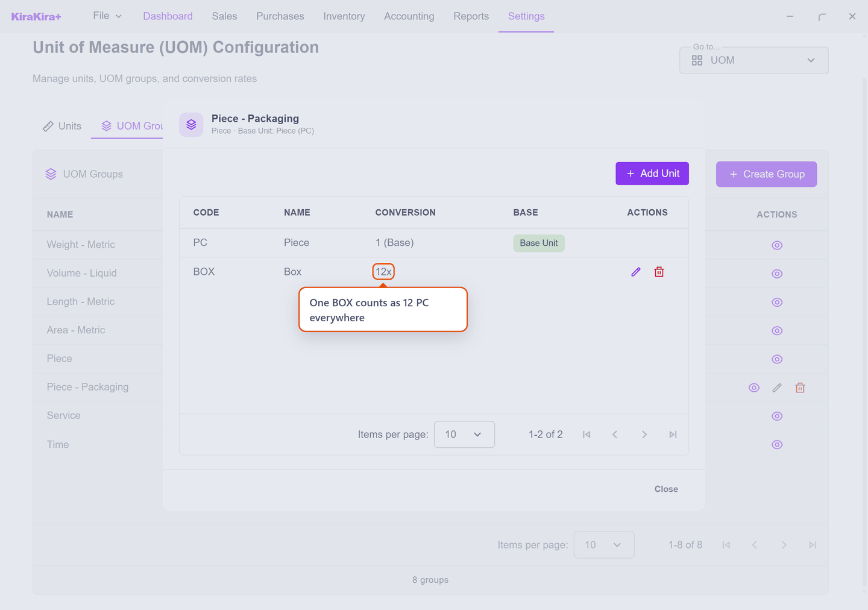This screenshot has height=610, width=868.
Task: Go to next page in dialog pagination
Action: coord(644,435)
